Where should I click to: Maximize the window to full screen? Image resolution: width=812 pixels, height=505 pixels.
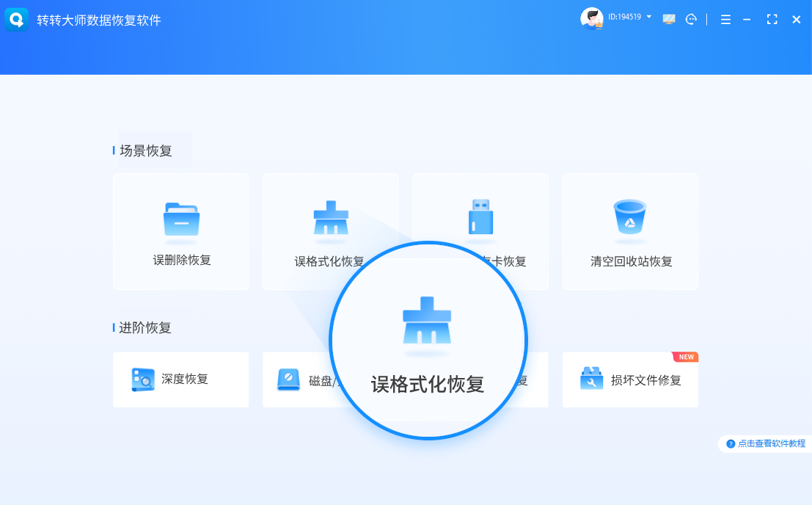pyautogui.click(x=772, y=20)
